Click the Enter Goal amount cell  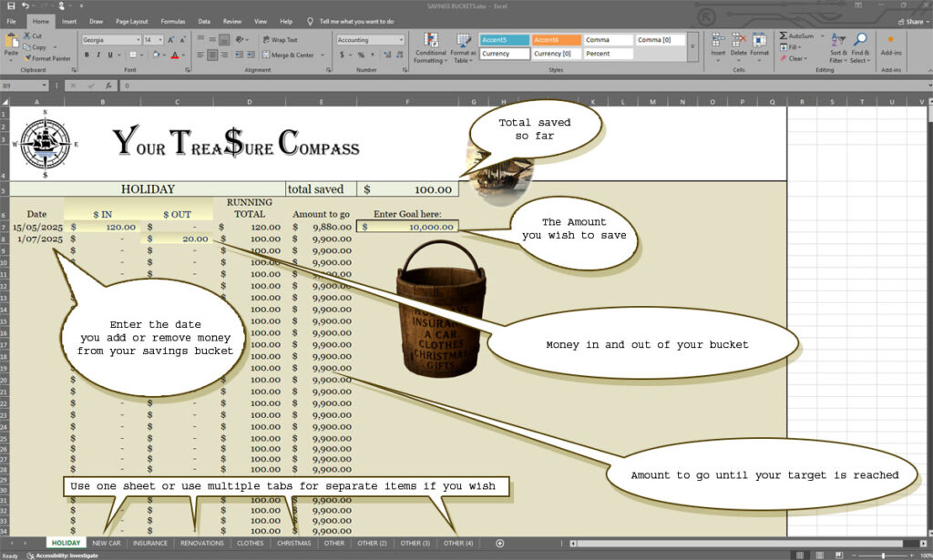(x=407, y=227)
